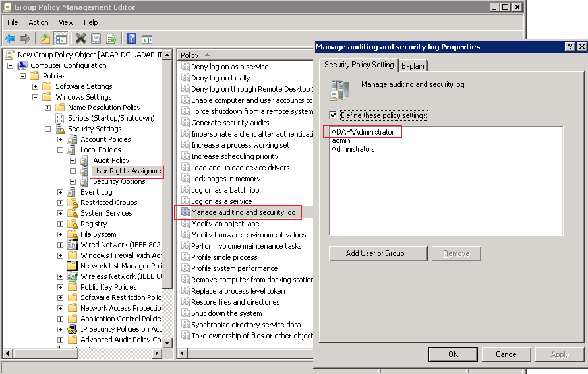Click the help question mark in dialog title bar
This screenshot has width=588, height=374.
(x=570, y=47)
